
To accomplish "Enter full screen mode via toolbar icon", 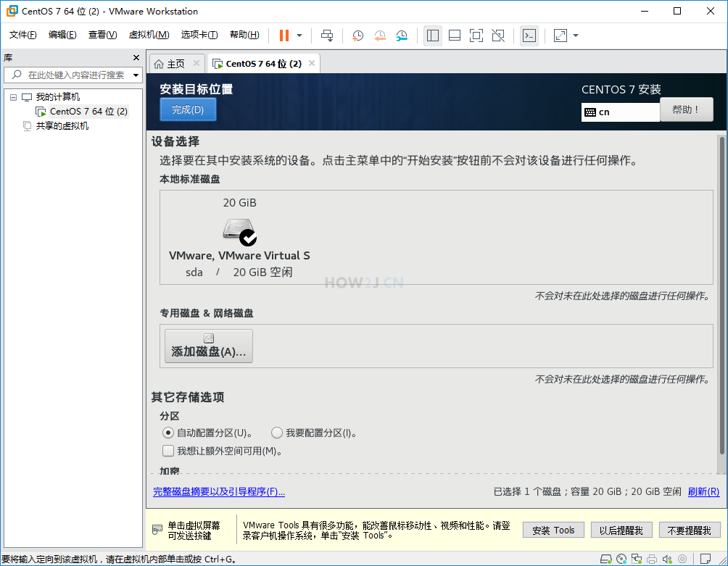I will coord(476,35).
